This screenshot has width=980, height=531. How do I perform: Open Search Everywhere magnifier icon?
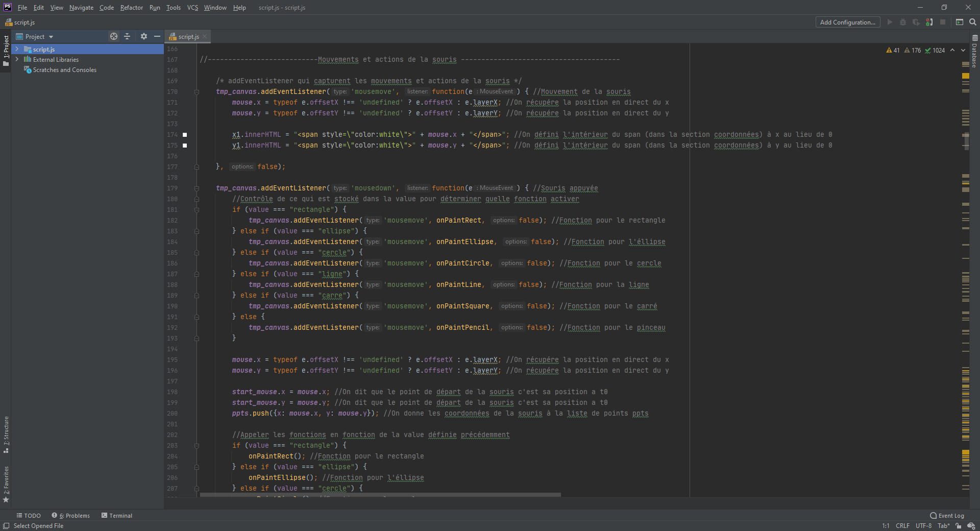[x=973, y=22]
